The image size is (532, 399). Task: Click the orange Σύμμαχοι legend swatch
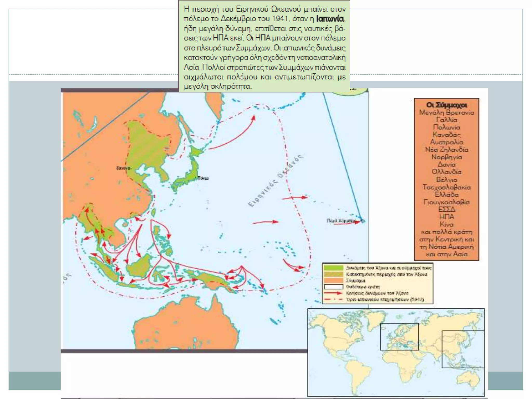click(334, 281)
